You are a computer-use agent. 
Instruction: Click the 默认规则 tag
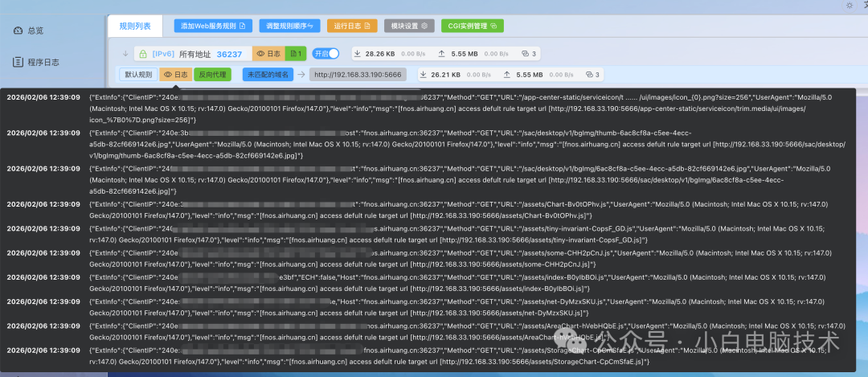click(x=138, y=74)
